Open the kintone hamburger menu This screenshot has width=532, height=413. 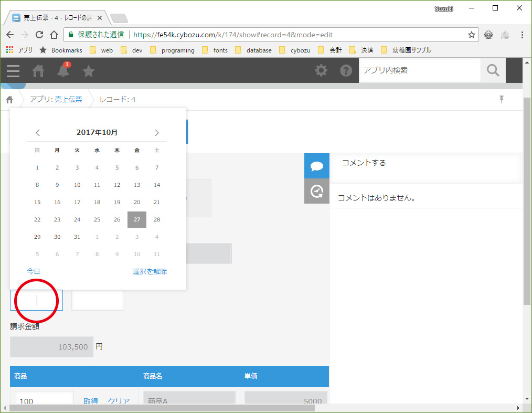[13, 71]
